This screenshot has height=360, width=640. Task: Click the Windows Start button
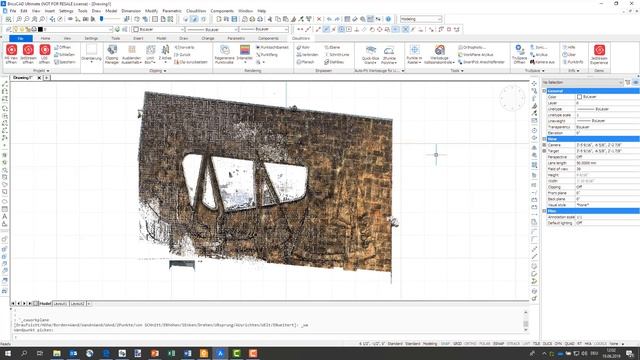[8, 353]
